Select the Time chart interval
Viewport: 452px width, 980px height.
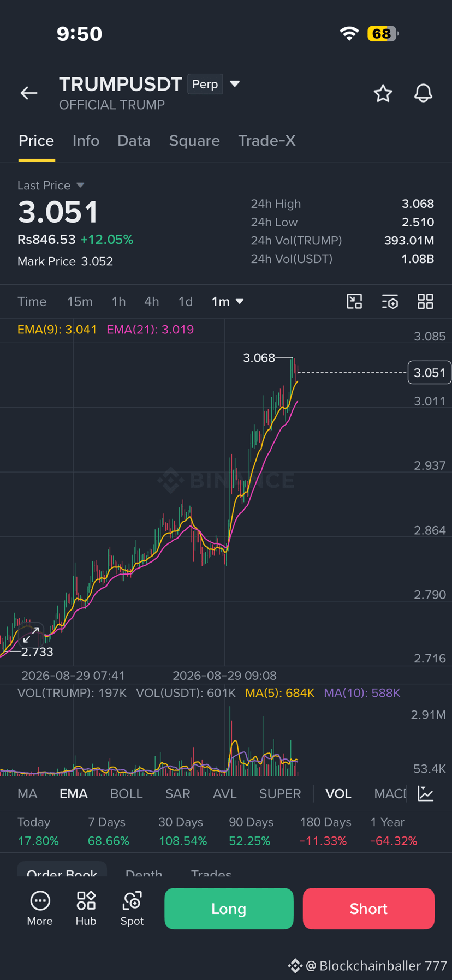coord(32,302)
